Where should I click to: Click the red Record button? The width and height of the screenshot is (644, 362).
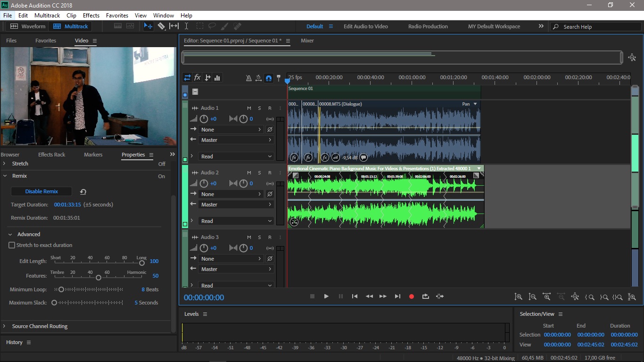[412, 296]
